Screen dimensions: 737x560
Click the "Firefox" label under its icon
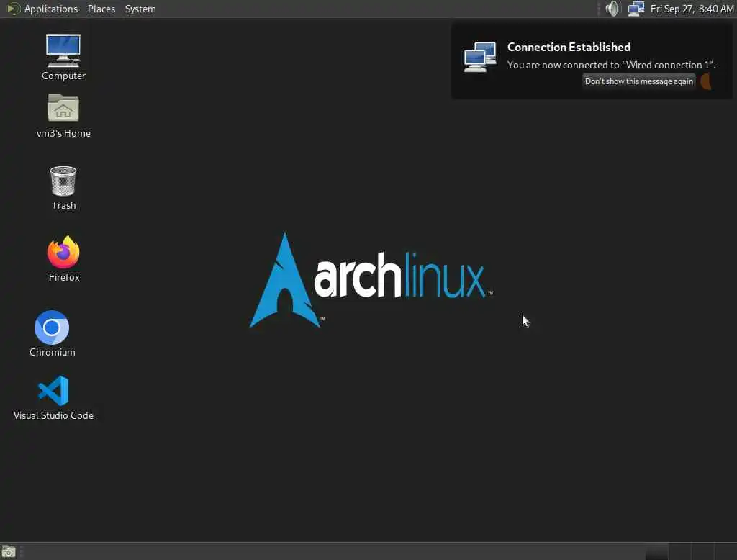pyautogui.click(x=64, y=277)
